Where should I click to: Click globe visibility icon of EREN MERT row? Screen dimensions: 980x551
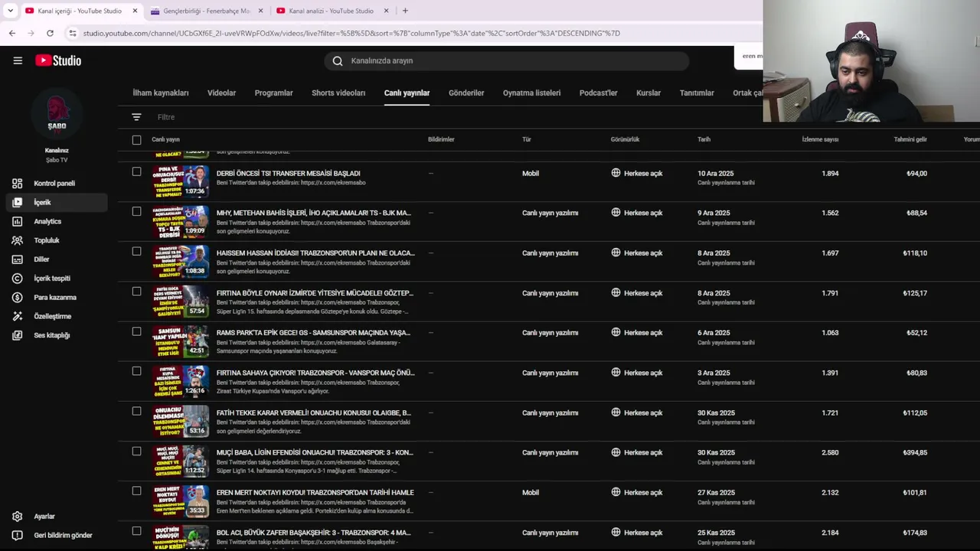pos(616,492)
